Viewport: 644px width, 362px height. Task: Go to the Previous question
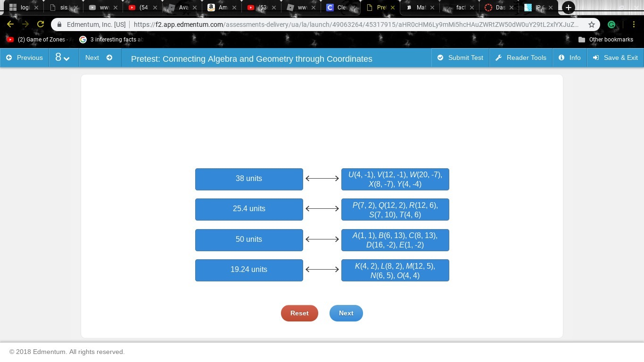[x=25, y=58]
